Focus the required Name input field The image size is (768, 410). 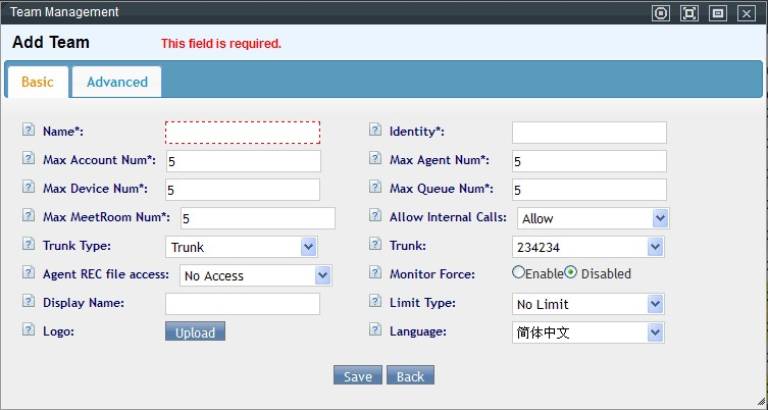243,132
